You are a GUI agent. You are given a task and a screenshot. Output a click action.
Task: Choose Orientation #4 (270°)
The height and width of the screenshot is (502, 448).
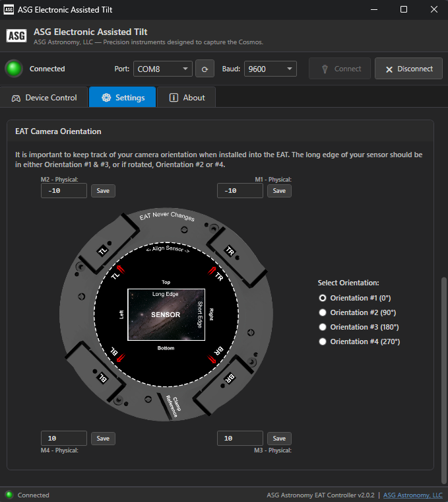[323, 341]
